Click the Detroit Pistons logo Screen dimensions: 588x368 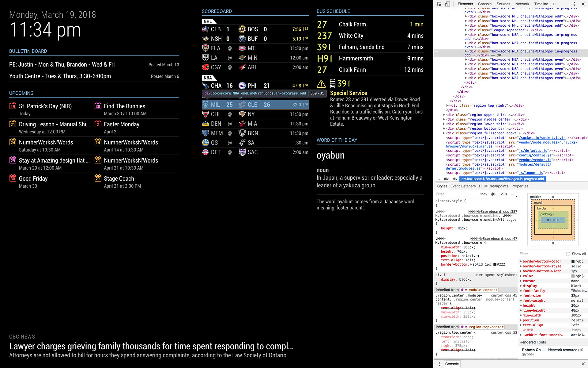(x=205, y=152)
